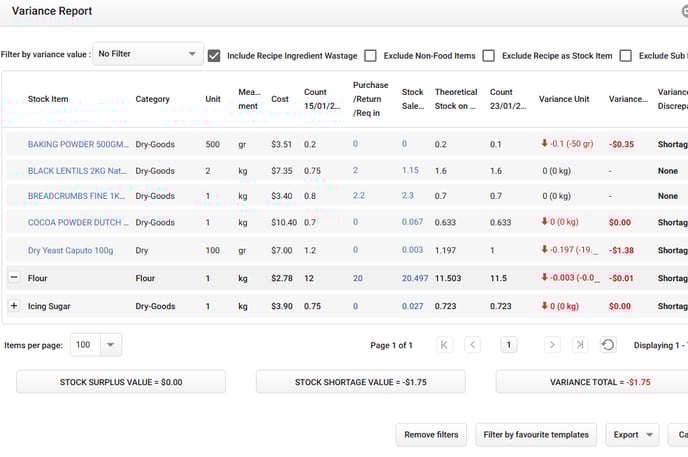This screenshot has height=457, width=688.
Task: Click Black Lentils stock sale 1.15
Action: click(410, 170)
